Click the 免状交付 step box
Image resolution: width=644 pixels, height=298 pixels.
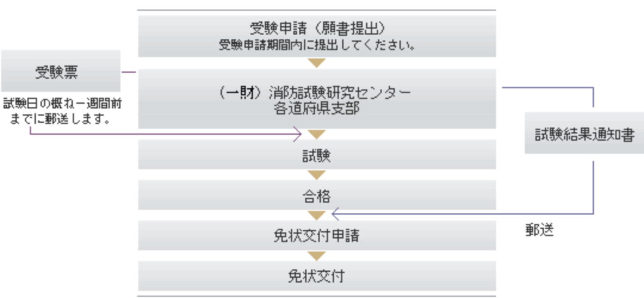pos(317,276)
